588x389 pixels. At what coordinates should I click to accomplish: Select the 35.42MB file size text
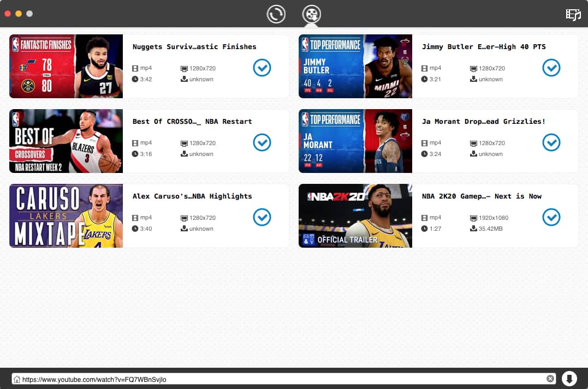pyautogui.click(x=490, y=229)
